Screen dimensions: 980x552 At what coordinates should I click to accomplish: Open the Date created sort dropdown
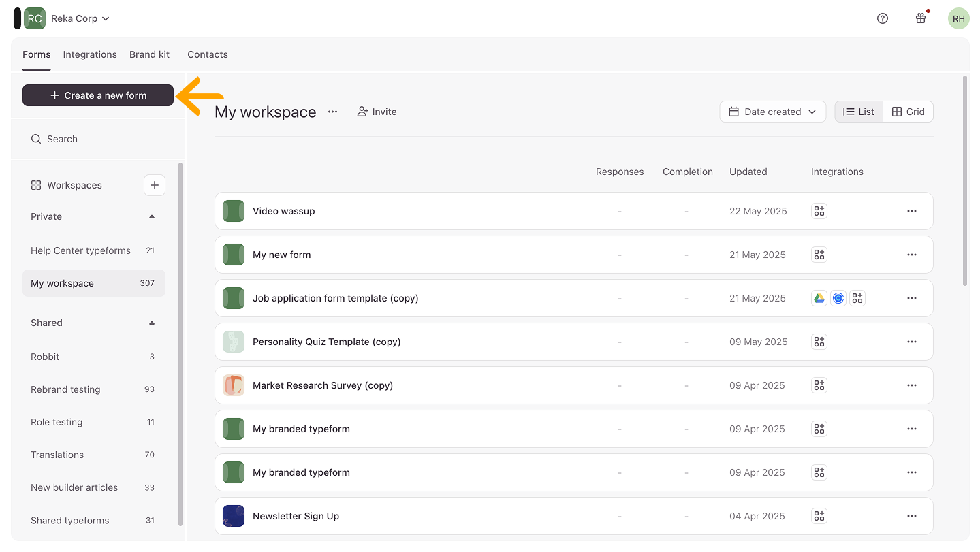pyautogui.click(x=772, y=112)
